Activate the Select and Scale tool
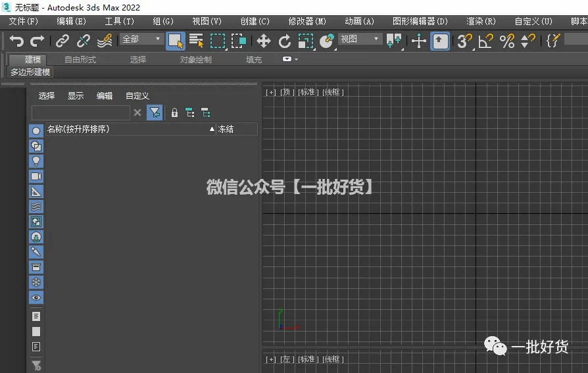 coord(306,41)
